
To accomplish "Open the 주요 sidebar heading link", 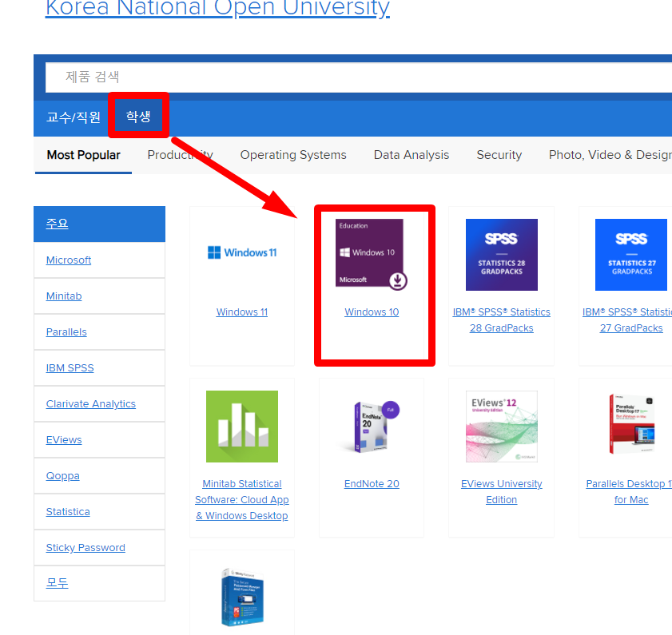I will pyautogui.click(x=57, y=224).
